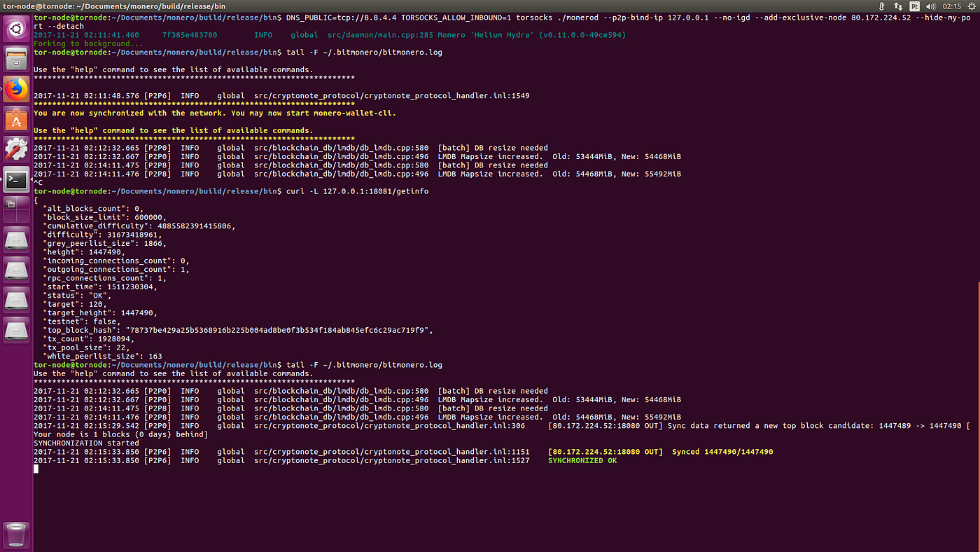Viewport: 980px width, 552px height.
Task: Click the "--detach" option text
Action: (65, 27)
